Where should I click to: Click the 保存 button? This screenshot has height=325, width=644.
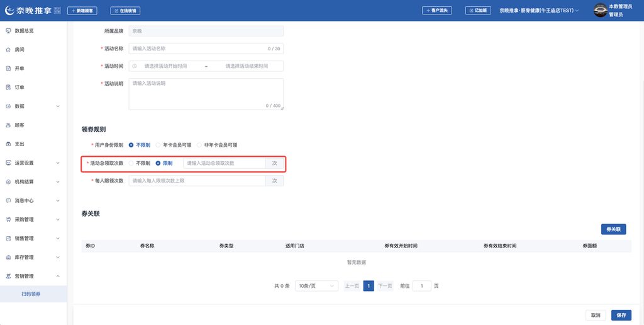(621, 315)
